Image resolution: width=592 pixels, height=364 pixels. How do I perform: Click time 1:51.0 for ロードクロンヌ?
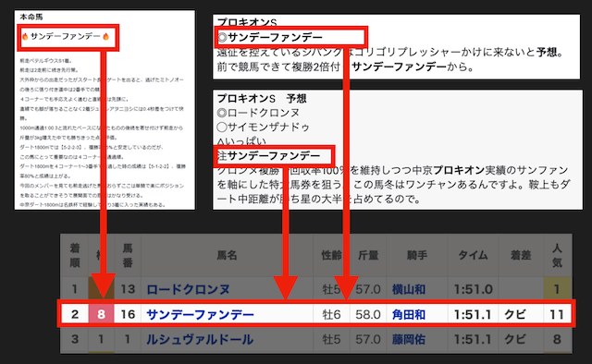click(x=473, y=289)
